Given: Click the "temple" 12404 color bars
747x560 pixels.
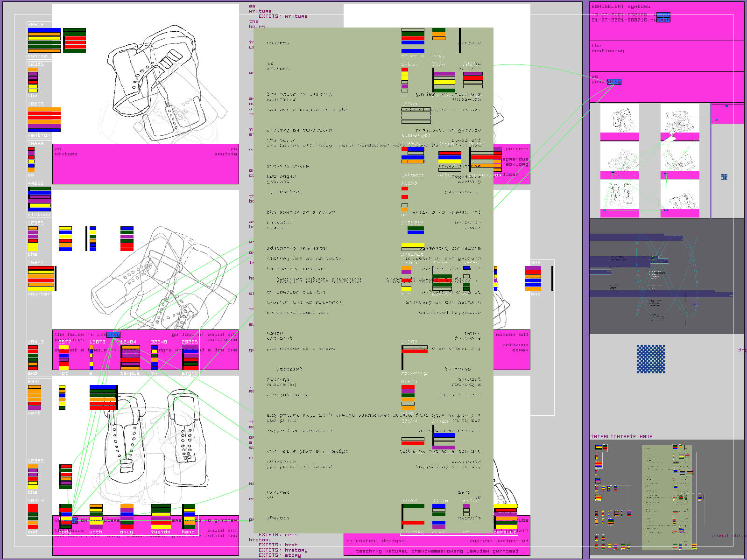Looking at the screenshot, I should pos(130,357).
